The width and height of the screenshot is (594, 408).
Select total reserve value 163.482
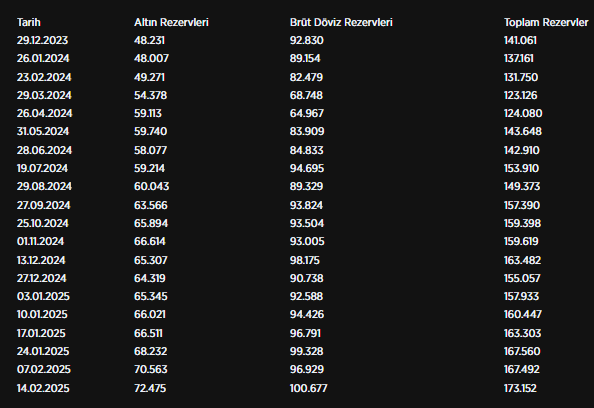point(522,260)
